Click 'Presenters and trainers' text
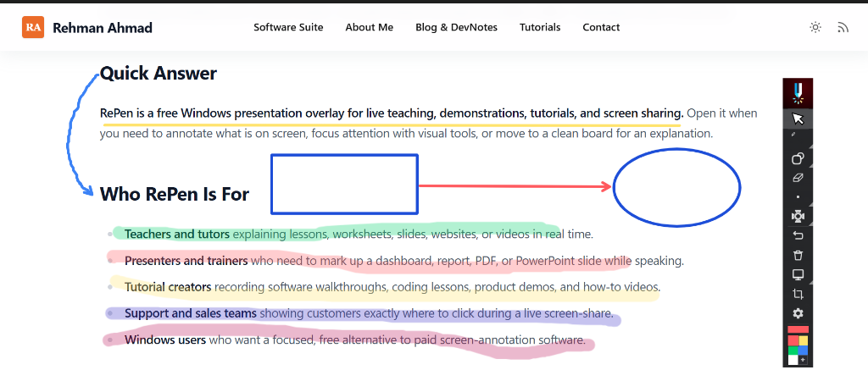 [186, 261]
